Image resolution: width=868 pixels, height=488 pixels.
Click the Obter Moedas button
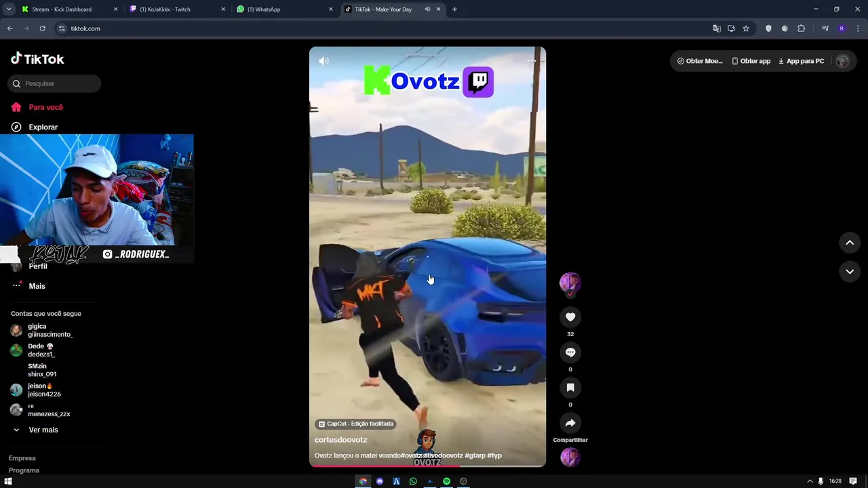click(700, 61)
